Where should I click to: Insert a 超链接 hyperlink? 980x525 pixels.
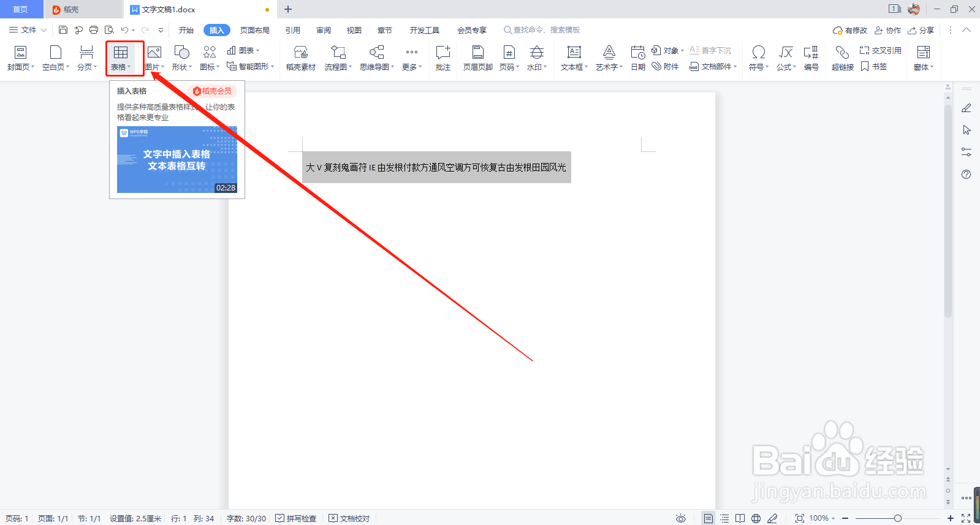843,59
